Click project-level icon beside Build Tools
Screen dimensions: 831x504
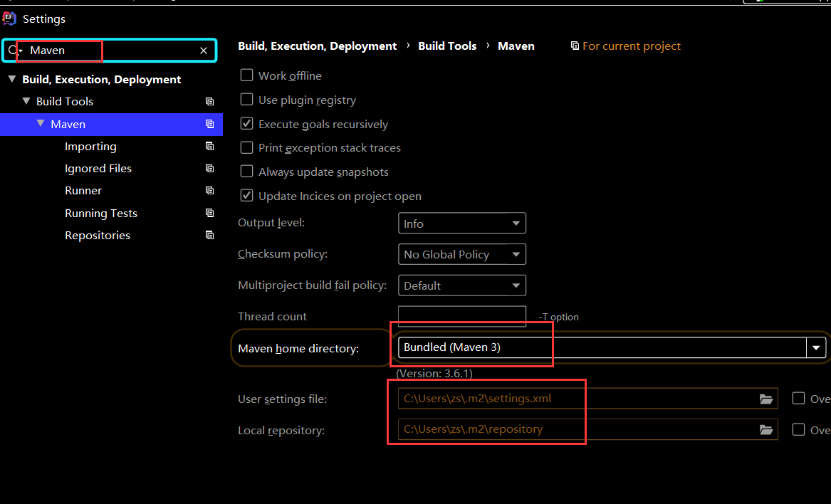click(x=210, y=101)
